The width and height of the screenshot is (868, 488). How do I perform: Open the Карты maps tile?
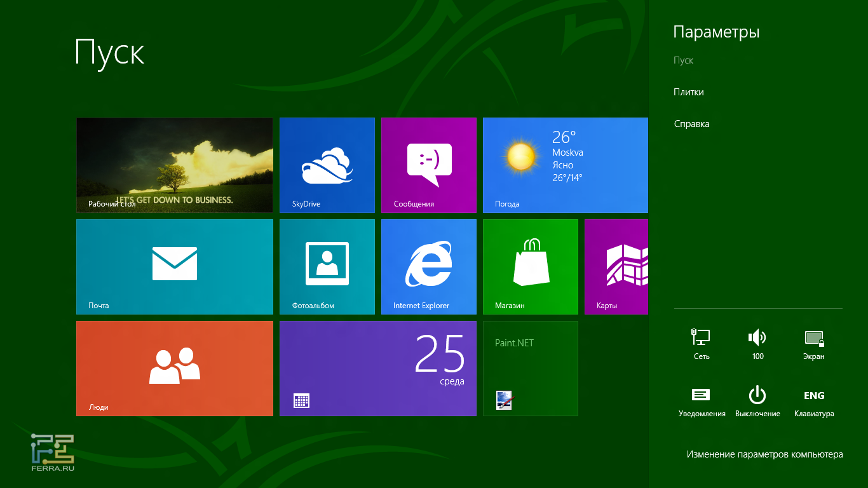(616, 267)
